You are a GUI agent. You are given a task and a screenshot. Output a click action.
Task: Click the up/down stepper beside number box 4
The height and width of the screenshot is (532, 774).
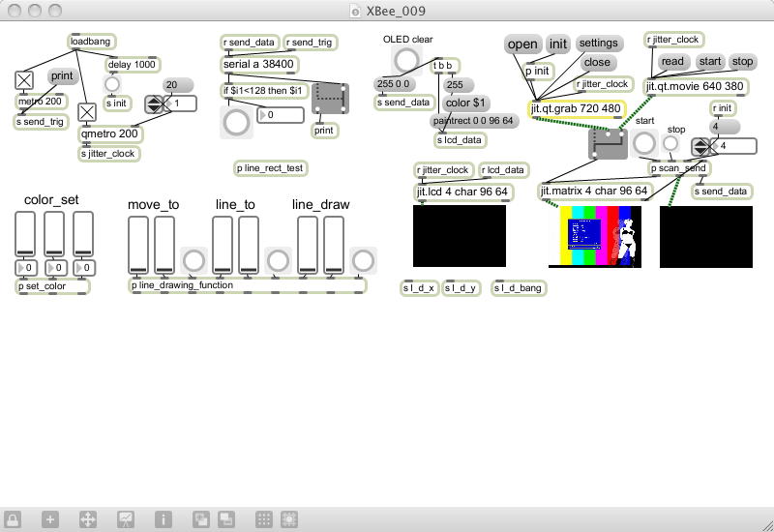pyautogui.click(x=700, y=147)
